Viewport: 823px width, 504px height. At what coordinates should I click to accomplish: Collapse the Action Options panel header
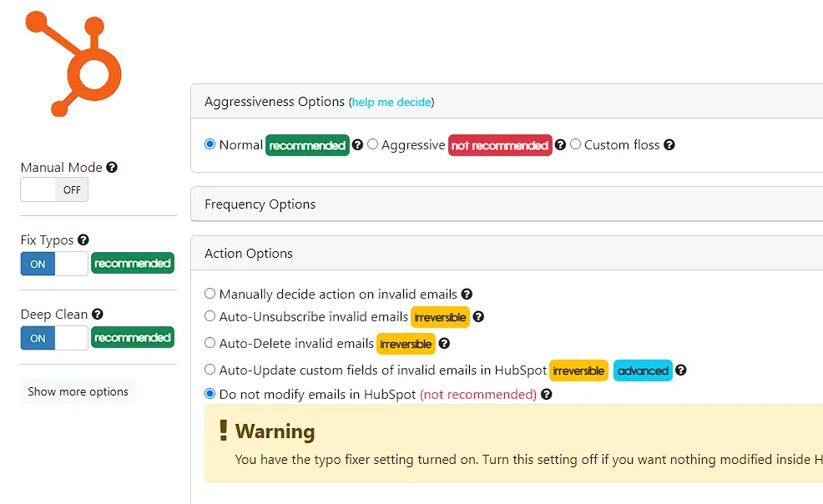[x=507, y=254]
